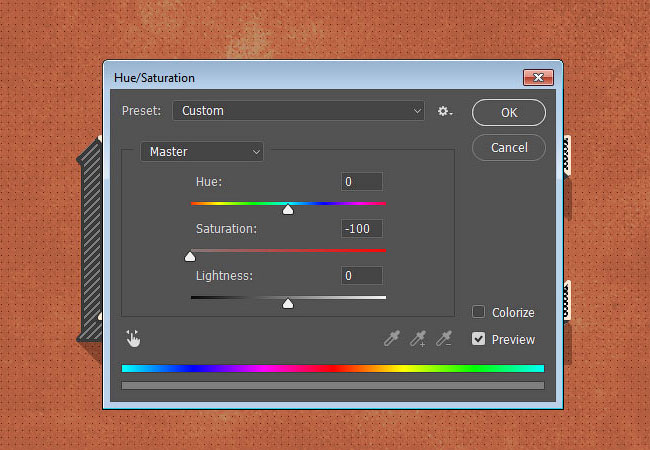Close the Hue/Saturation dialog
The width and height of the screenshot is (650, 450).
tap(538, 77)
